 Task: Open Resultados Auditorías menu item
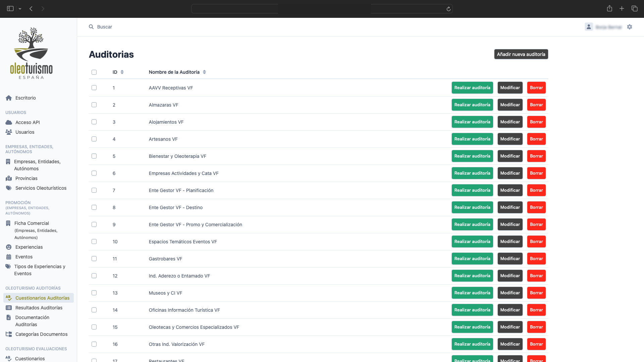tap(39, 308)
